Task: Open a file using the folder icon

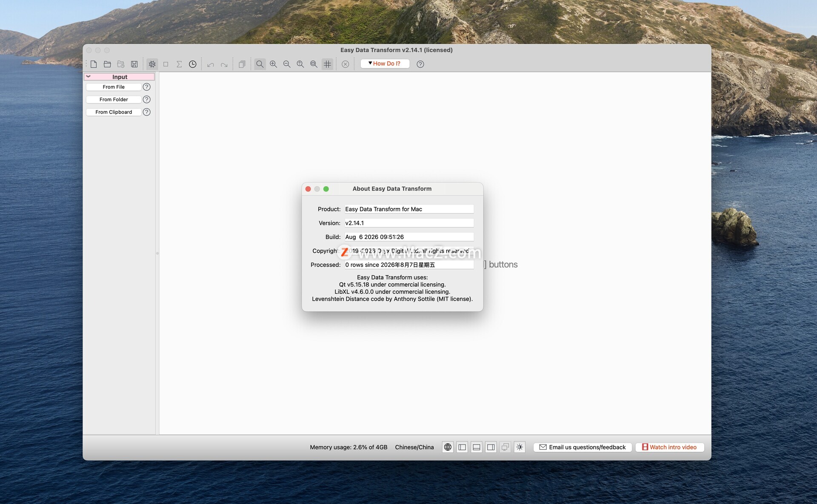Action: pyautogui.click(x=107, y=64)
